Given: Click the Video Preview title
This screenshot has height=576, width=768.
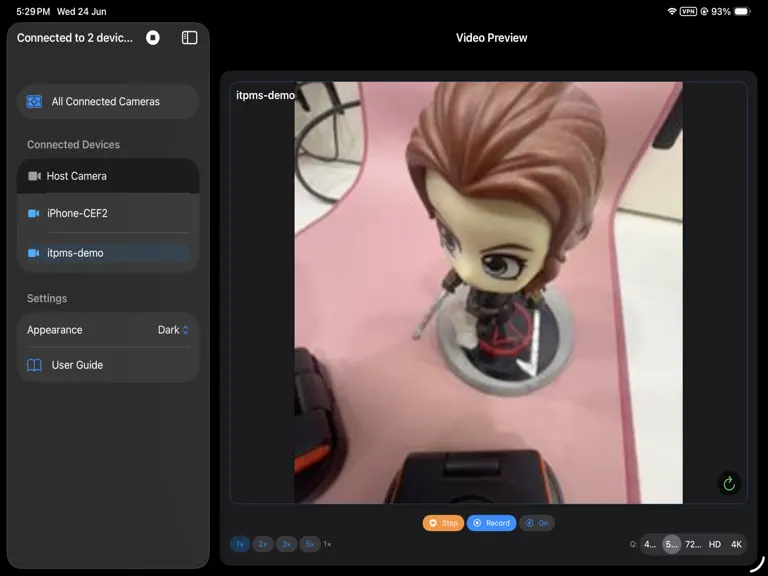Looking at the screenshot, I should (491, 38).
